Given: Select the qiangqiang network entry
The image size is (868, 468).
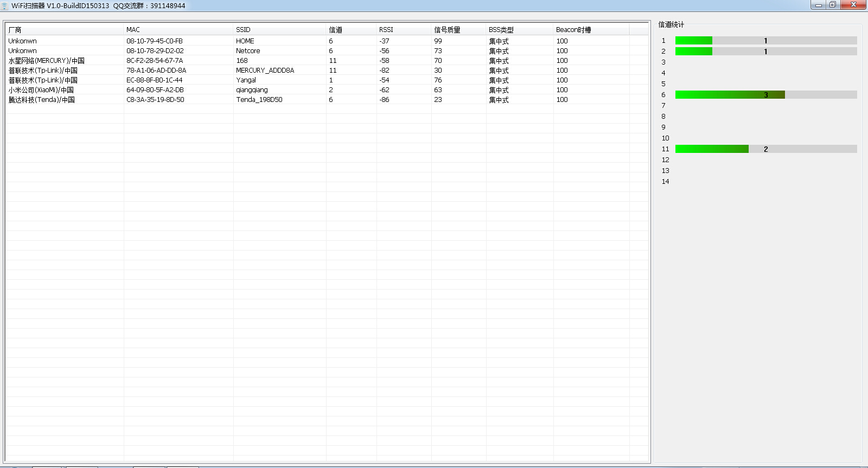Looking at the screenshot, I should coord(252,90).
